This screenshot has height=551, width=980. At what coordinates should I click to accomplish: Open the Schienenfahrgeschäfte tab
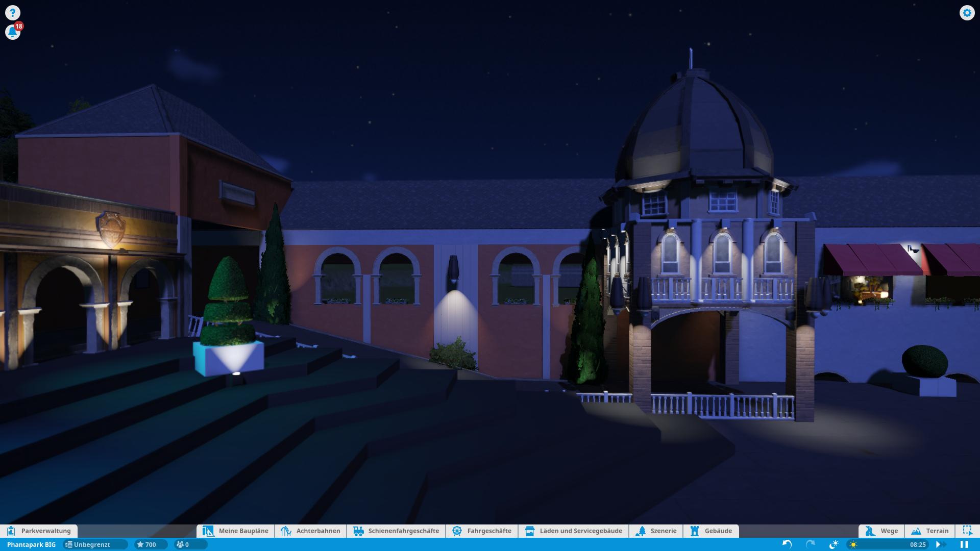tap(396, 531)
